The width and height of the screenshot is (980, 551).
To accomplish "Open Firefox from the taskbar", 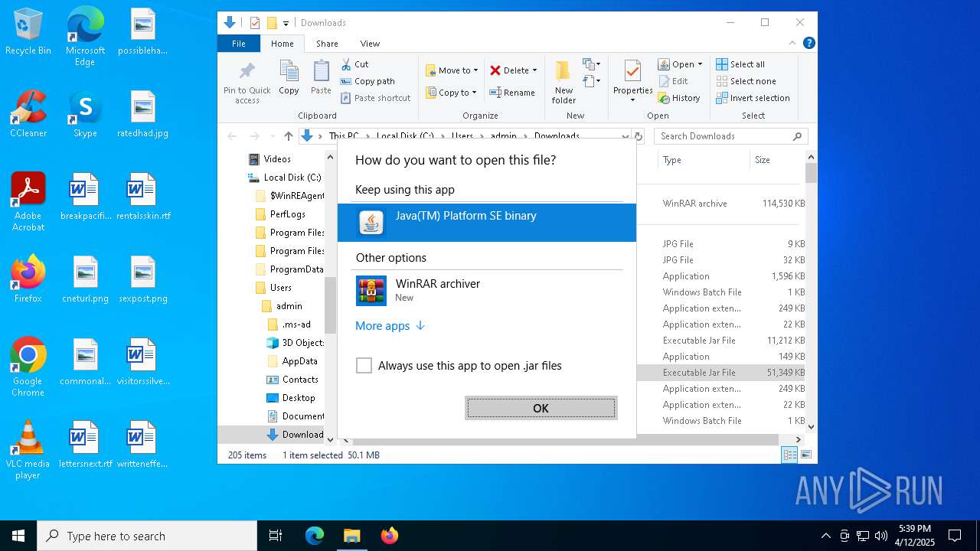I will pos(389,536).
